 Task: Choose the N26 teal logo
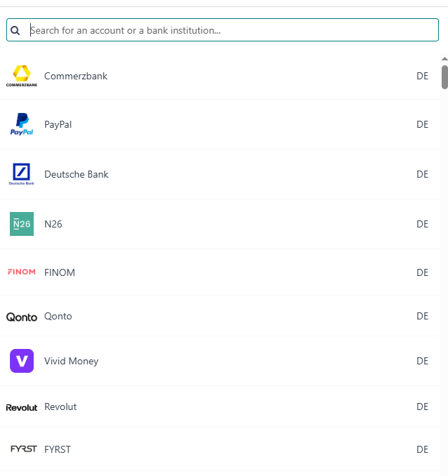(x=22, y=224)
